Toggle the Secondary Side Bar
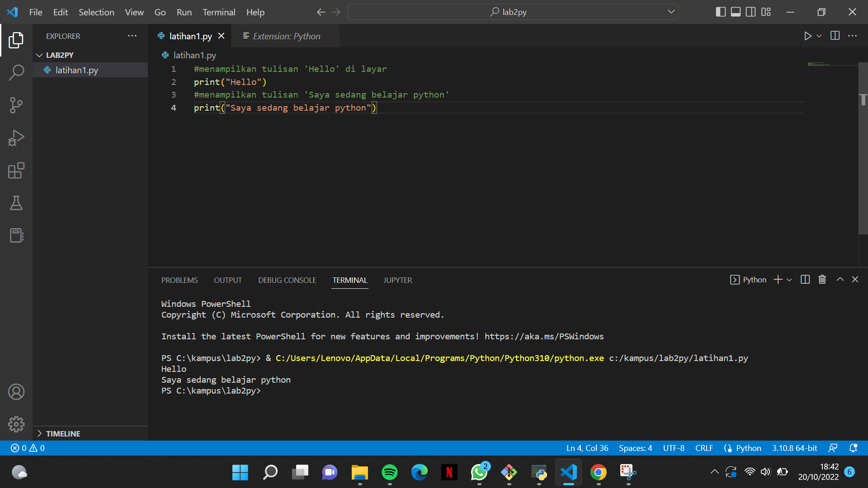The height and width of the screenshot is (488, 868). click(751, 12)
